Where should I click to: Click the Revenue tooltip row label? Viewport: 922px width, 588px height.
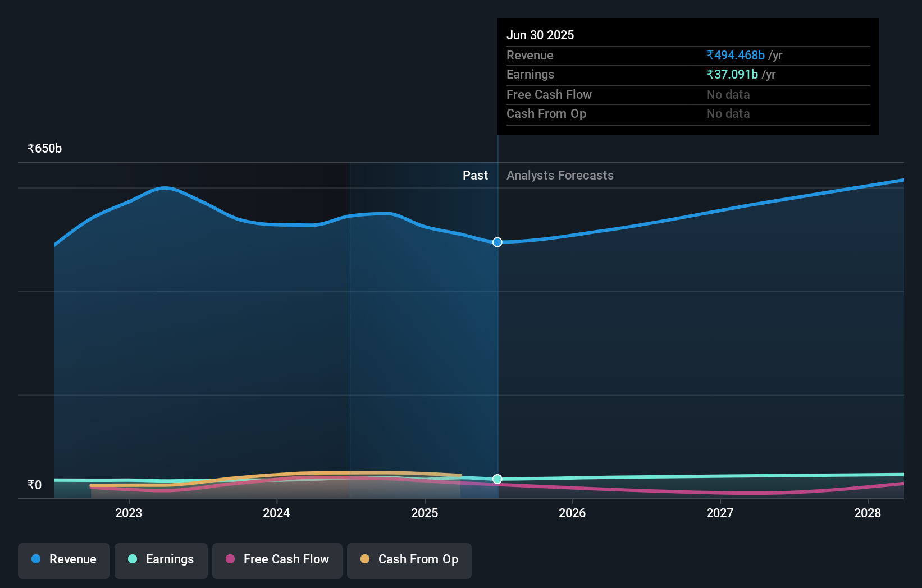pyautogui.click(x=530, y=55)
